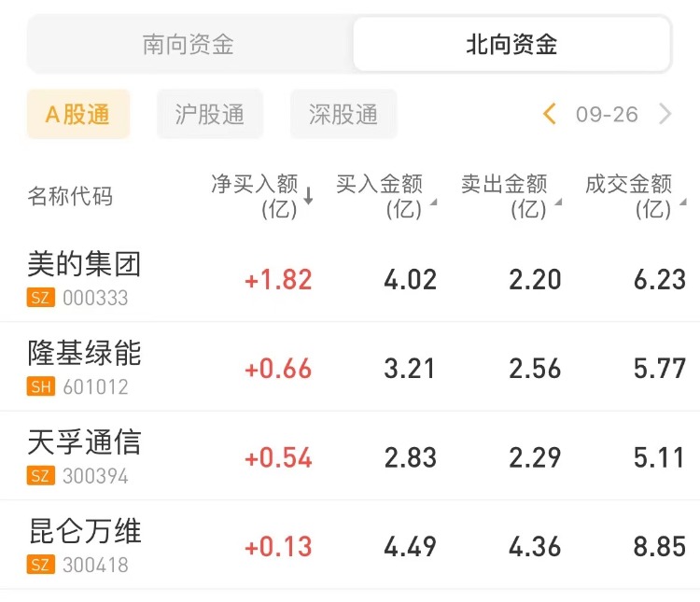Click sort triangle beside 买入金额

[x=432, y=203]
